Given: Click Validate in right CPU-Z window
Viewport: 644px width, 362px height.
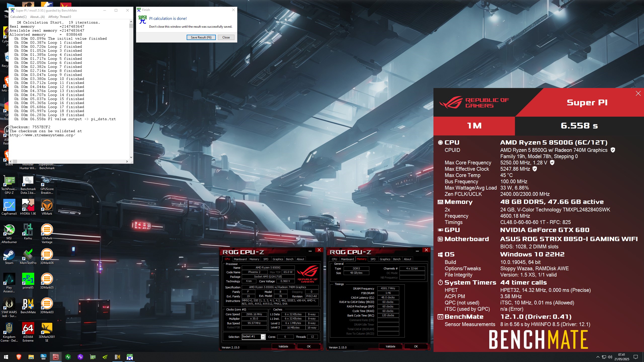Looking at the screenshot, I should (390, 346).
